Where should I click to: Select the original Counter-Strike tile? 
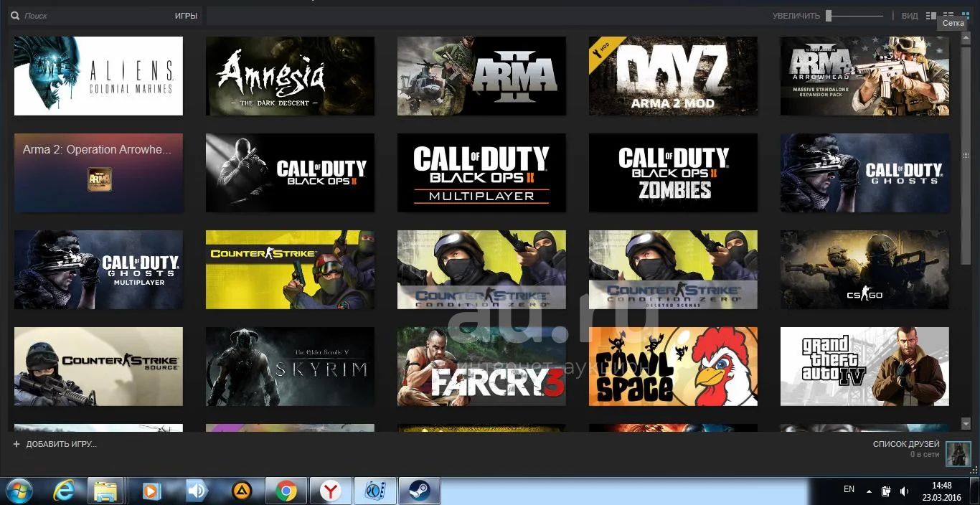click(x=290, y=270)
